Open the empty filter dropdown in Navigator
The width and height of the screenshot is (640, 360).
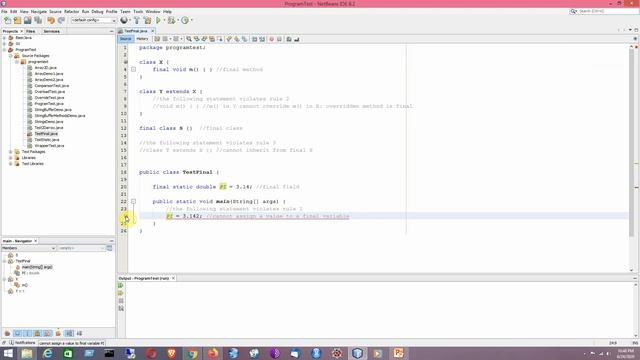pyautogui.click(x=81, y=248)
